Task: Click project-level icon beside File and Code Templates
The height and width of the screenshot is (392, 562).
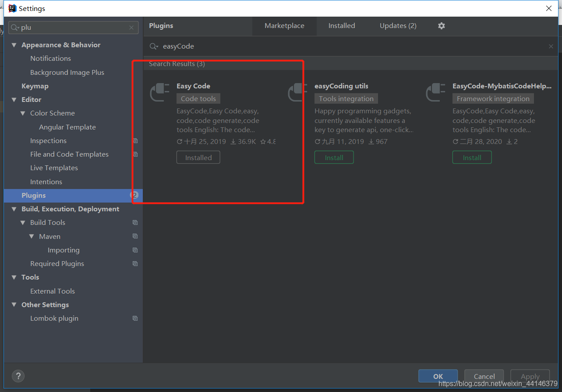Action: click(135, 154)
